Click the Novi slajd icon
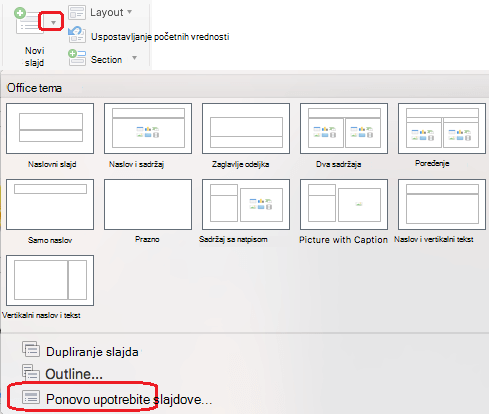This screenshot has height=414, width=489. 27,21
